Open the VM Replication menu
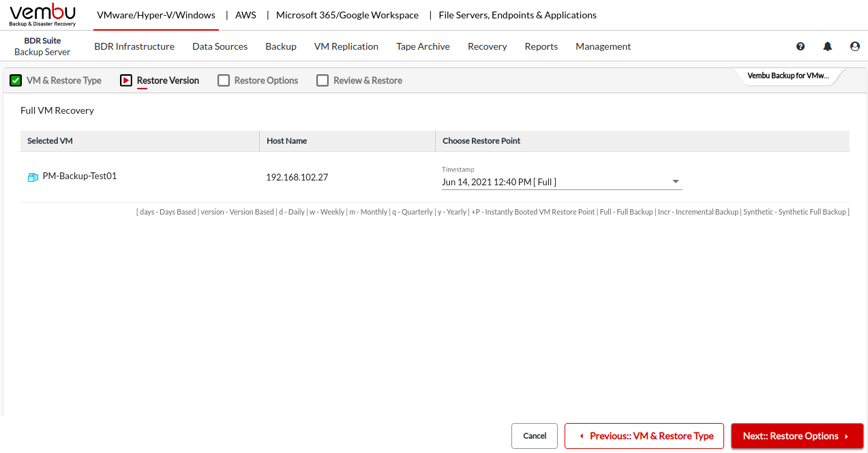The image size is (868, 453). tap(346, 46)
